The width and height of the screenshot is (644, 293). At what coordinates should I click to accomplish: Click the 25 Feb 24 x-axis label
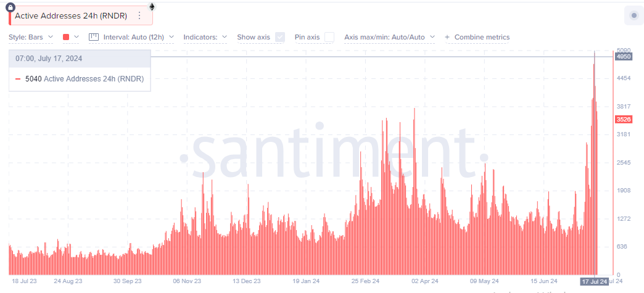pos(366,281)
